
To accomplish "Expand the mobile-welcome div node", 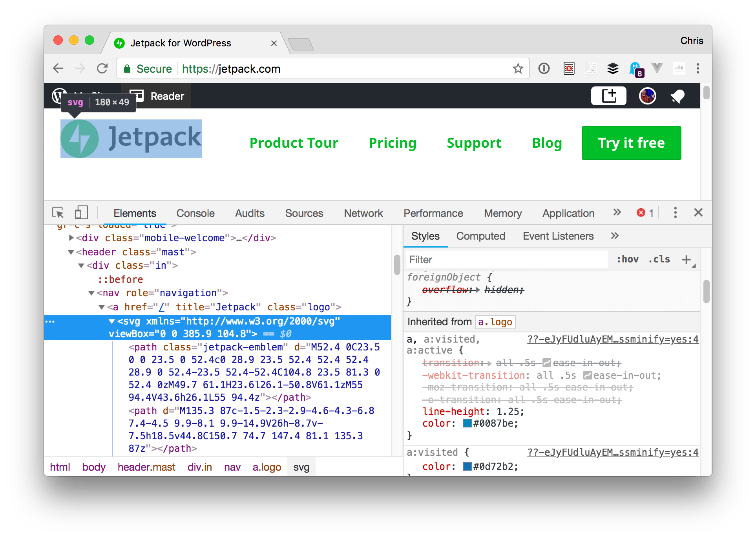I will click(71, 237).
